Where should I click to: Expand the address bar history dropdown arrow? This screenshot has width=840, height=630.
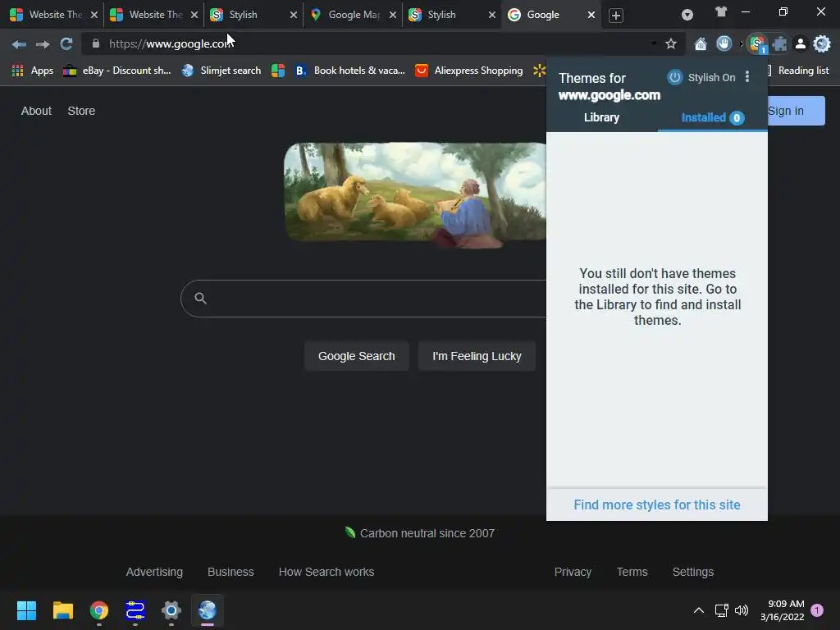click(654, 43)
